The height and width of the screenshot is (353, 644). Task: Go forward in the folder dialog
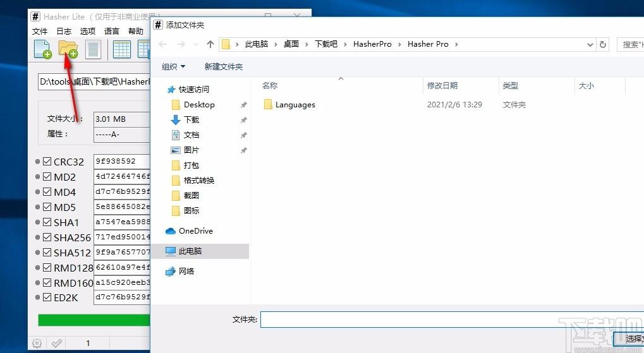tap(181, 44)
